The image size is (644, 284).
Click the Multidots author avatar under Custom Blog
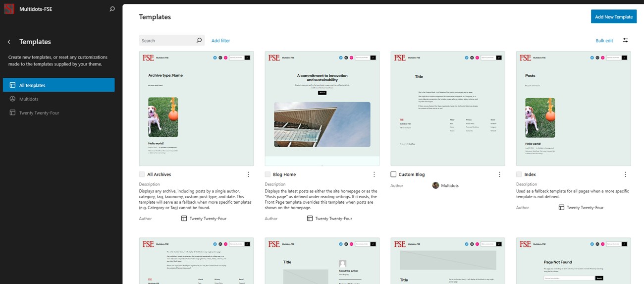click(435, 185)
